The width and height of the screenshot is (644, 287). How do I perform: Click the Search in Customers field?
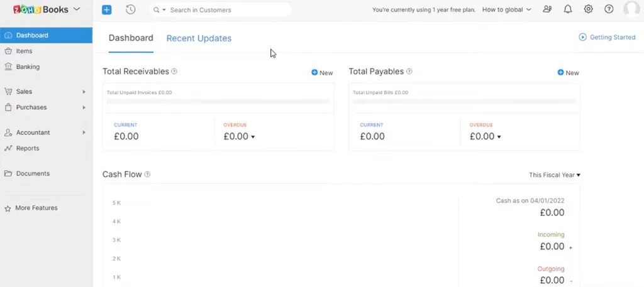pyautogui.click(x=220, y=10)
